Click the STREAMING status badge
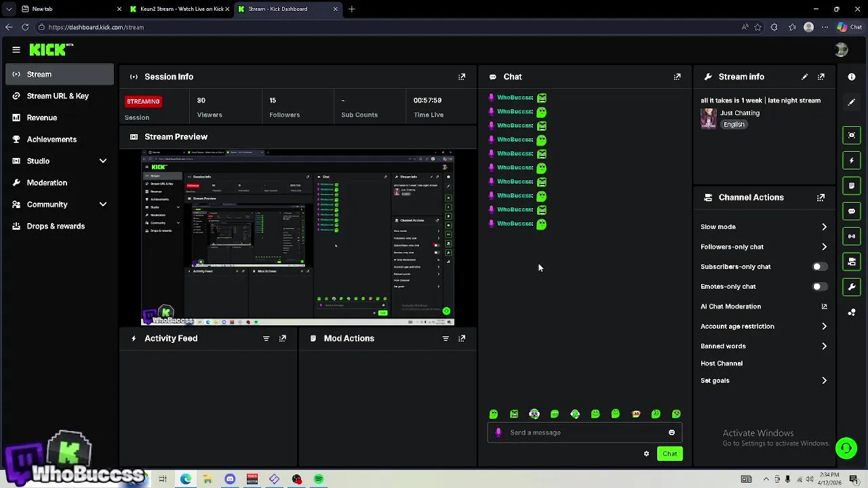The image size is (868, 488). click(143, 101)
